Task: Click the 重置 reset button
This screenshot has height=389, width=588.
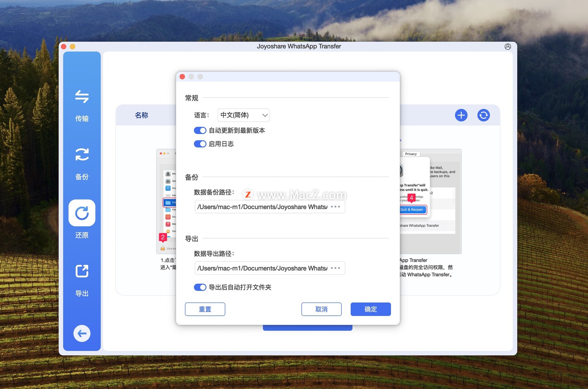Action: [205, 309]
